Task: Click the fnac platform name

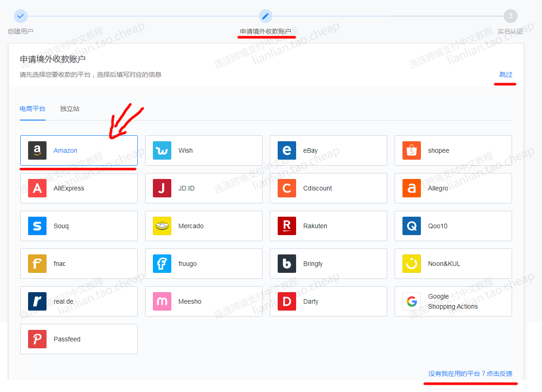Action: click(x=59, y=264)
